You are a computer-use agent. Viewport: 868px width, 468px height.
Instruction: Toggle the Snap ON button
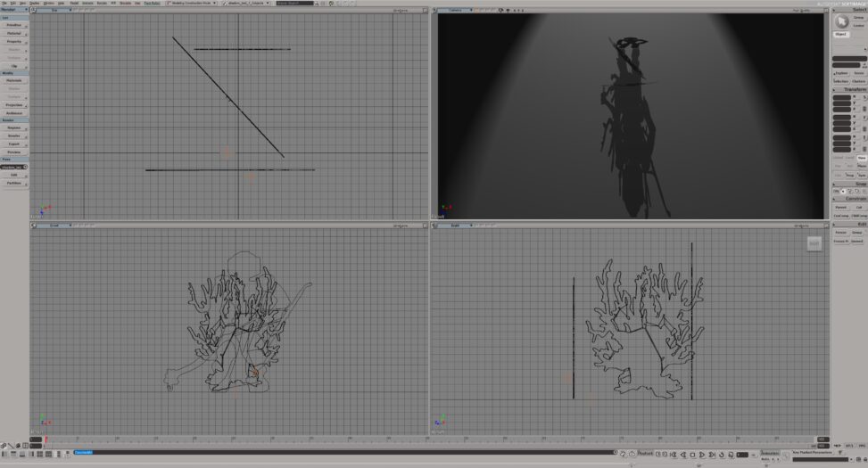coord(837,191)
